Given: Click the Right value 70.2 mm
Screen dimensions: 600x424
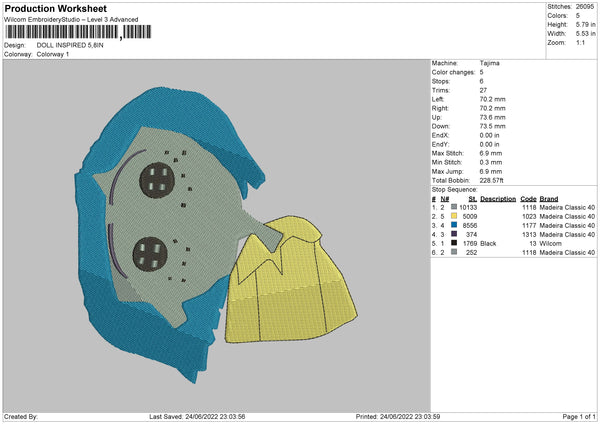Looking at the screenshot, I should 492,108.
